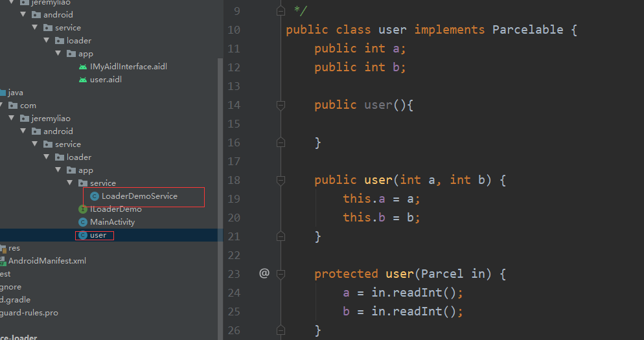Click the class icon of MainActivity
The width and height of the screenshot is (644, 340).
click(82, 222)
